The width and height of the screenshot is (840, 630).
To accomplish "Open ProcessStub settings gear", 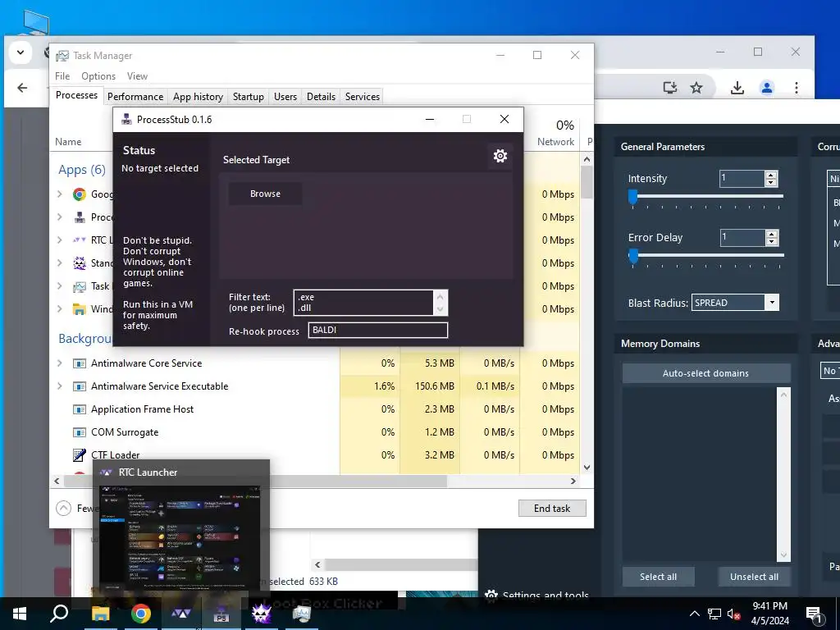I will click(500, 156).
